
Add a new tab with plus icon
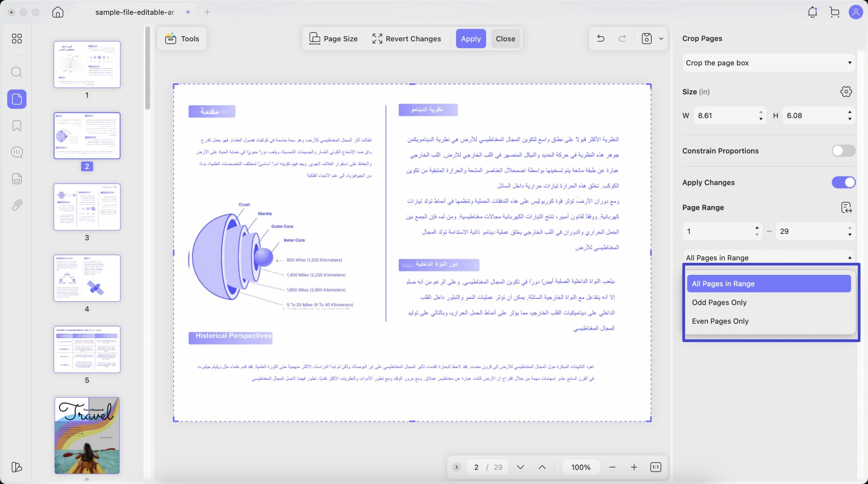pyautogui.click(x=208, y=12)
